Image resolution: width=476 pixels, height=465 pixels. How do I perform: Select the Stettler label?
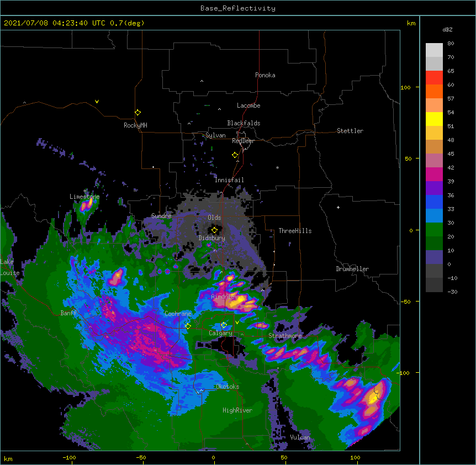(x=350, y=131)
